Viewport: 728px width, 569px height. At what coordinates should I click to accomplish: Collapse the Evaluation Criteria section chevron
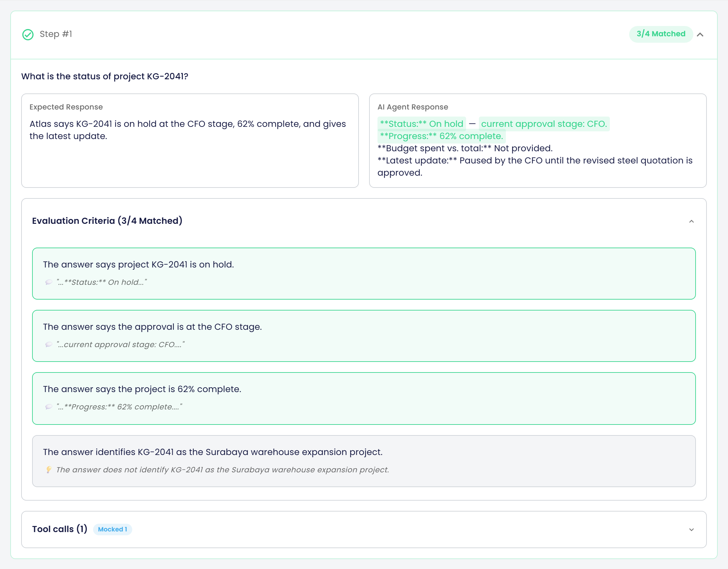tap(691, 222)
